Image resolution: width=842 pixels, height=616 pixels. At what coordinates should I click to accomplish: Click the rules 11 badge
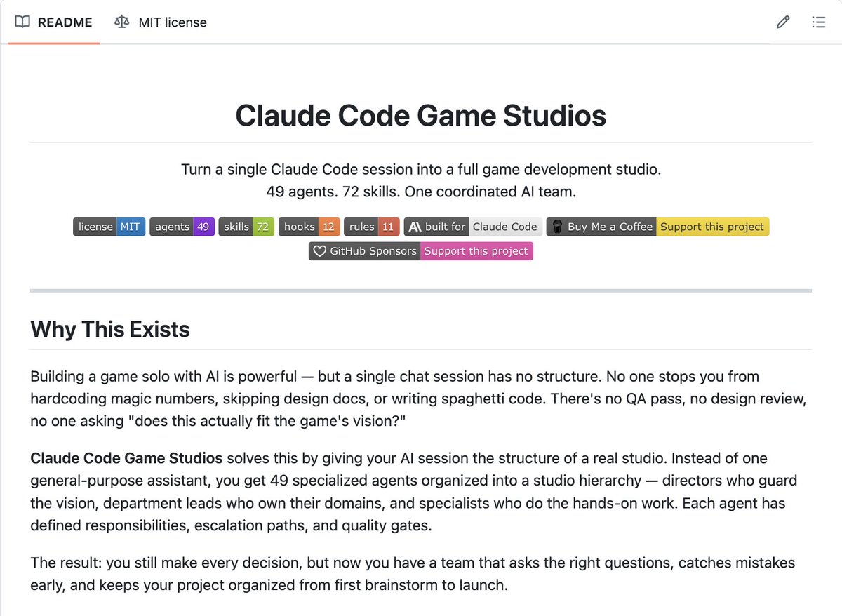click(x=372, y=227)
